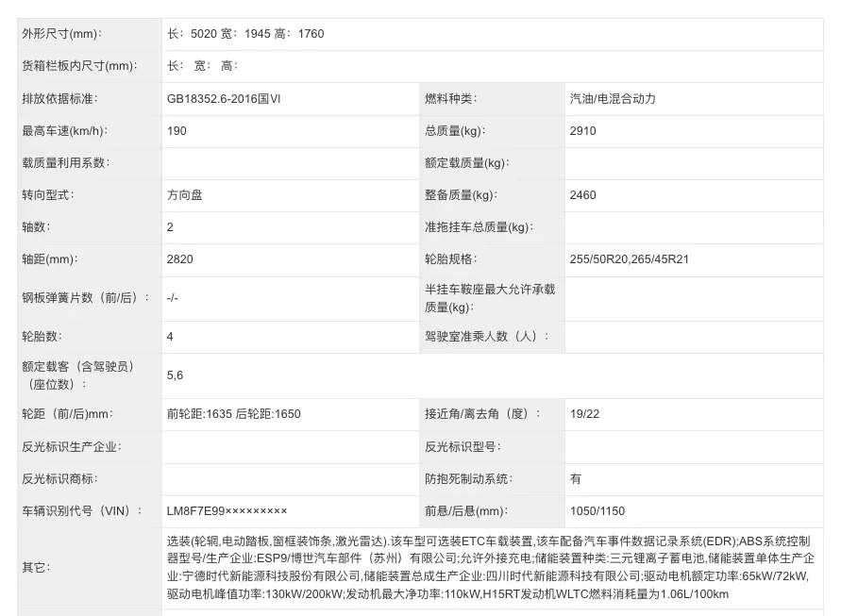Image resolution: width=841 pixels, height=616 pixels.
Task: Select steering type 方向盘
Action: [x=184, y=195]
